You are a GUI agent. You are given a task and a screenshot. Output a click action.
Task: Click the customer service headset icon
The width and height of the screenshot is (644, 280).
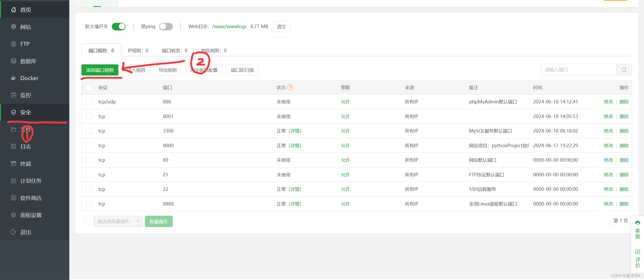pos(637,223)
